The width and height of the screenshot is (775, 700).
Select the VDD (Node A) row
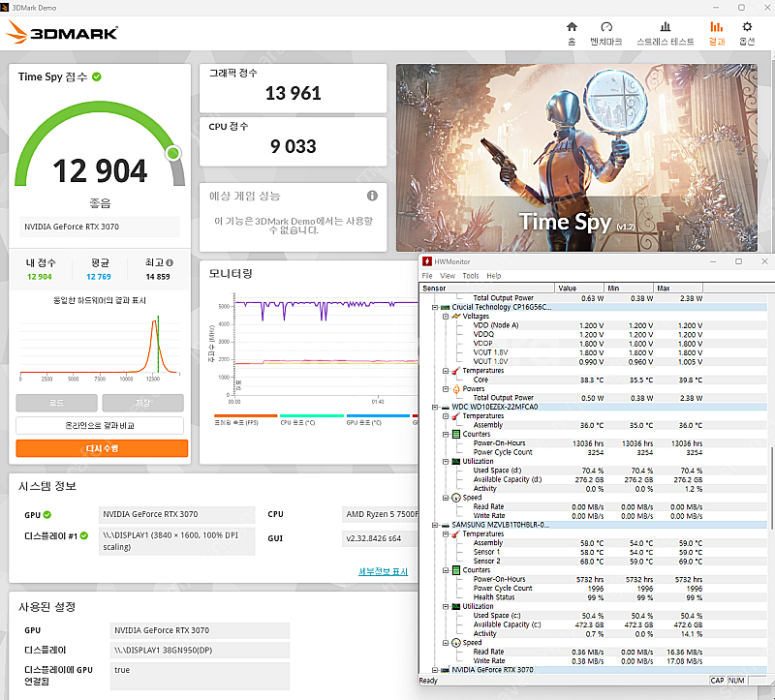pyautogui.click(x=594, y=325)
